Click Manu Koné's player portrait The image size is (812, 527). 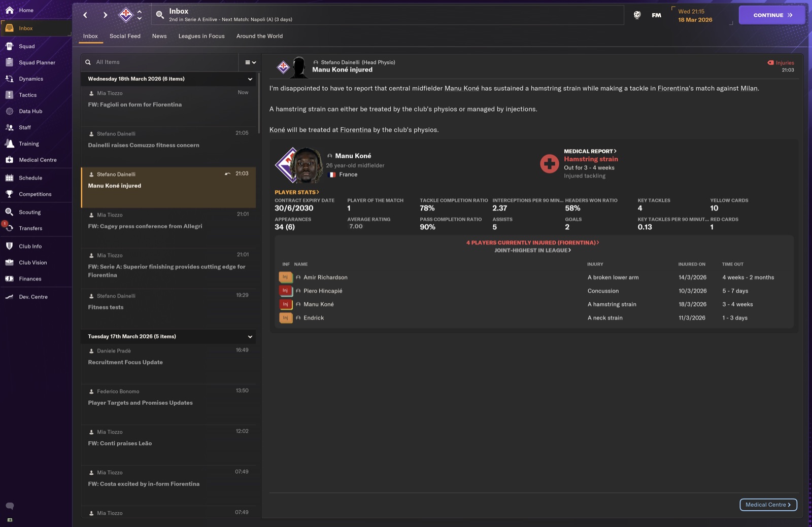point(307,165)
